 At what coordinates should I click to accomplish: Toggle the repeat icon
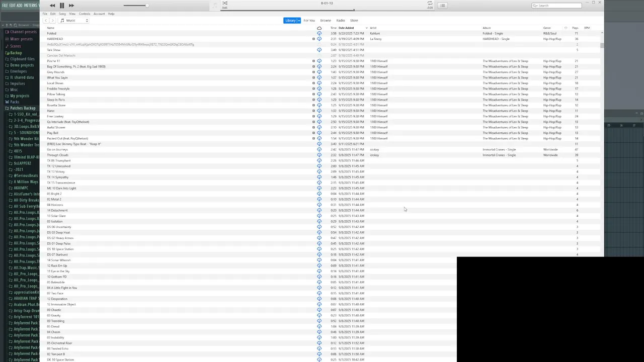coord(430,3)
